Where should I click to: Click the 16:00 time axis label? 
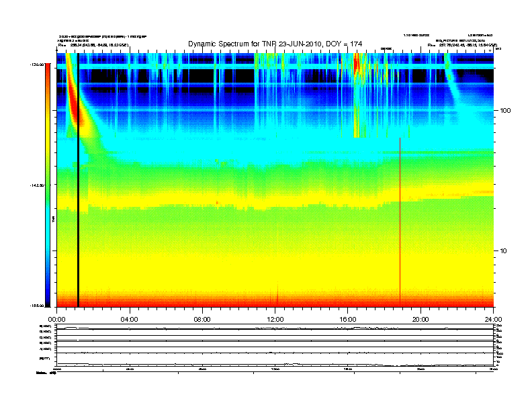point(348,320)
